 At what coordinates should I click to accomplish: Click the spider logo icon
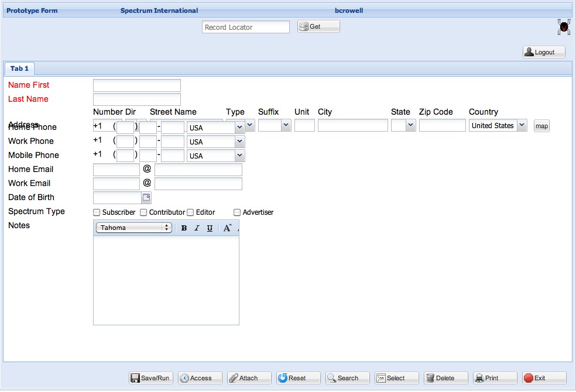[564, 27]
